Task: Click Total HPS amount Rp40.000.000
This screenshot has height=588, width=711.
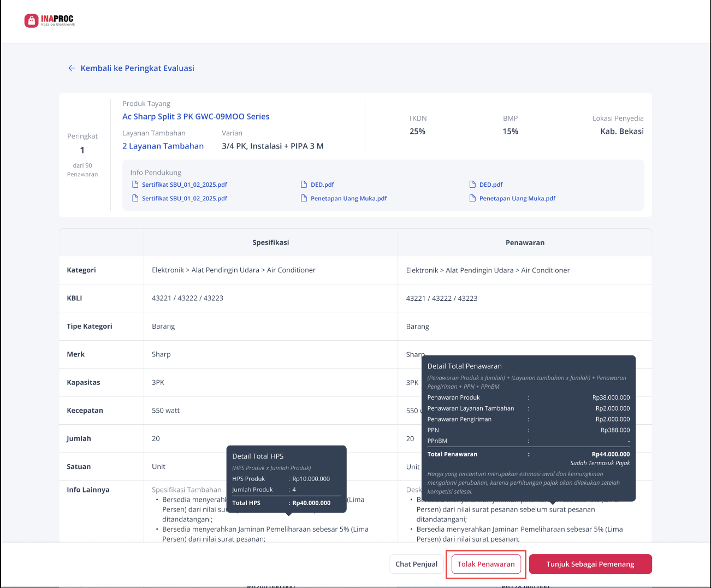Action: tap(311, 503)
